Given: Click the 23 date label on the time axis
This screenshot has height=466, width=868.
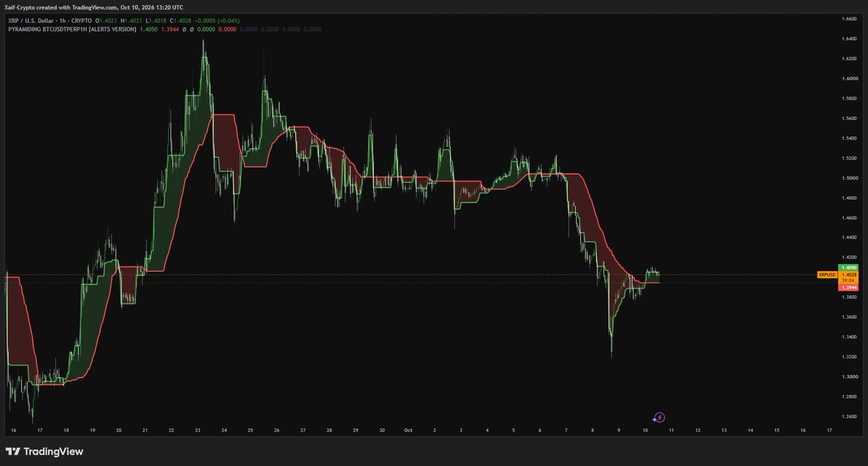Looking at the screenshot, I should (197, 430).
